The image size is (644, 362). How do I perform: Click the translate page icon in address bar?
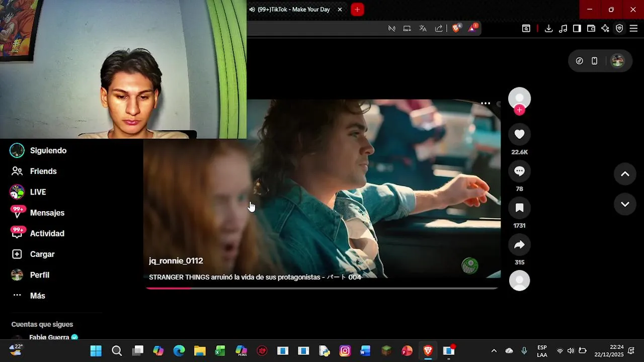point(423,29)
